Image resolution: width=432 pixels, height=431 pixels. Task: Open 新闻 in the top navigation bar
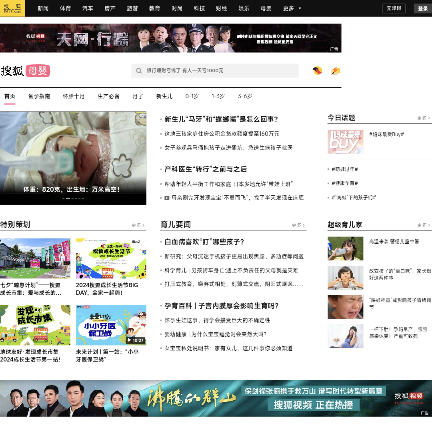tap(43, 8)
